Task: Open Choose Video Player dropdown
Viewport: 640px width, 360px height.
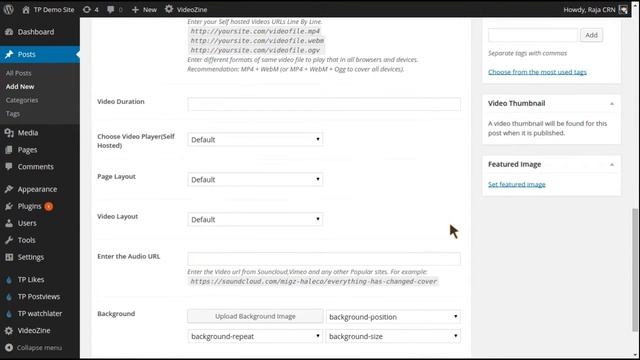Action: point(255,139)
